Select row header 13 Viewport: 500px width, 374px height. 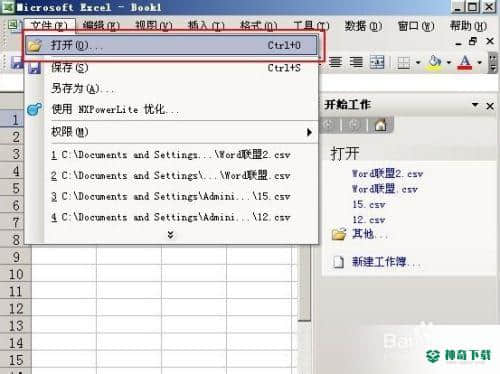click(16, 326)
